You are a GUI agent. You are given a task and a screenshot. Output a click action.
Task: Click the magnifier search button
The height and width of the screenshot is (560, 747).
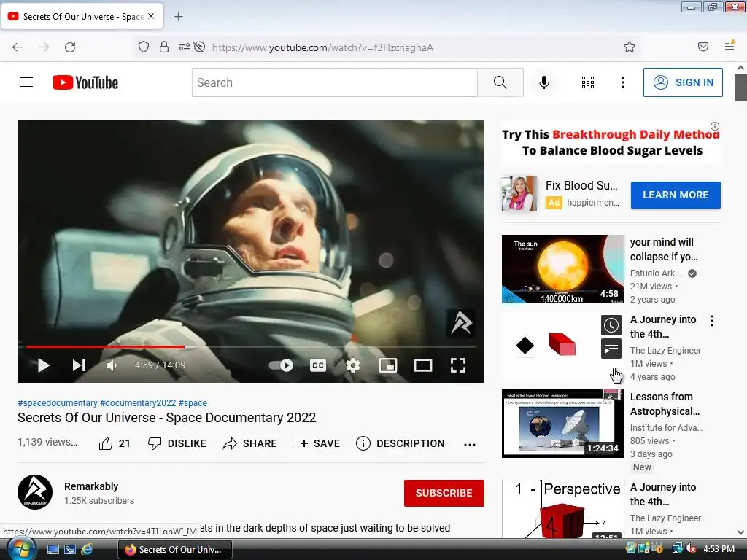[500, 82]
